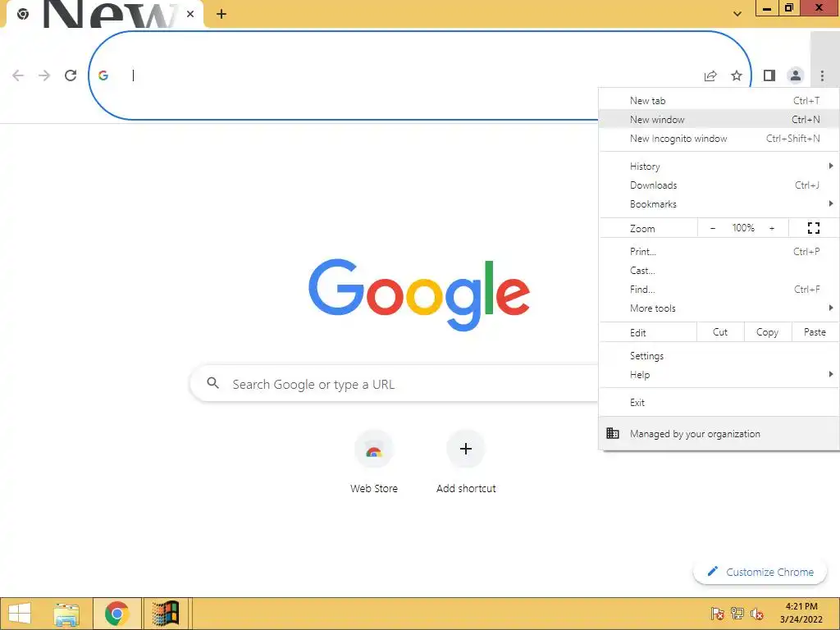Viewport: 840px width, 630px height.
Task: Click the Cut button in Edit row
Action: 720,332
